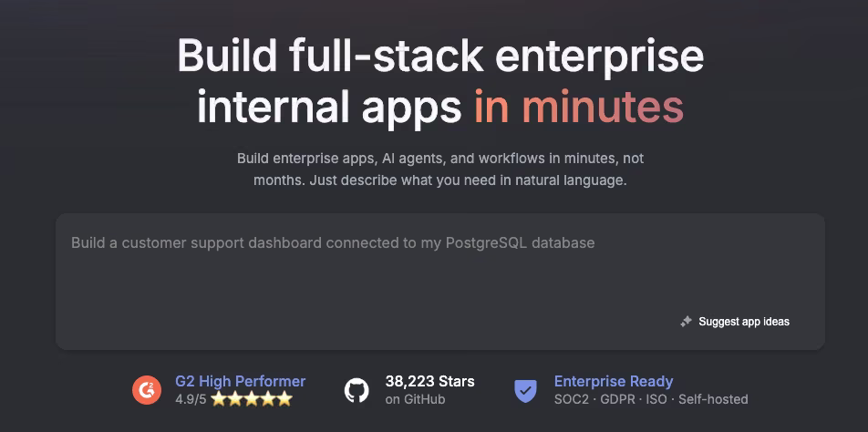Open the G2 High Performer link
Image resolution: width=868 pixels, height=432 pixels.
[241, 381]
